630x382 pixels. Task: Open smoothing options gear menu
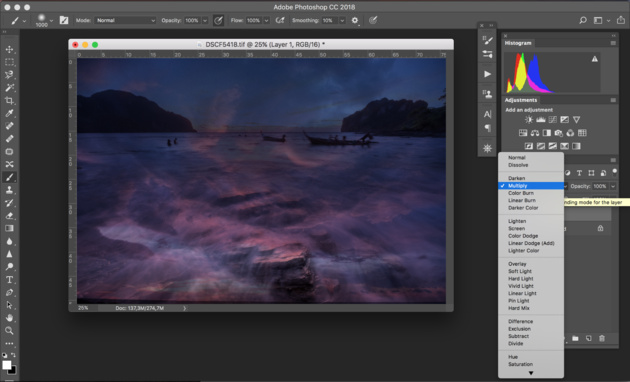[x=355, y=20]
